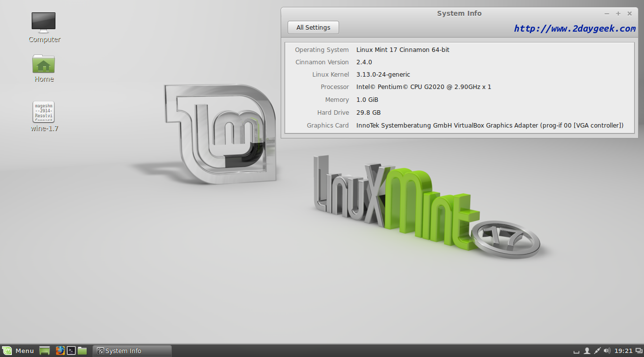Click the Operating System value text
Image resolution: width=644 pixels, height=357 pixels.
pos(402,50)
